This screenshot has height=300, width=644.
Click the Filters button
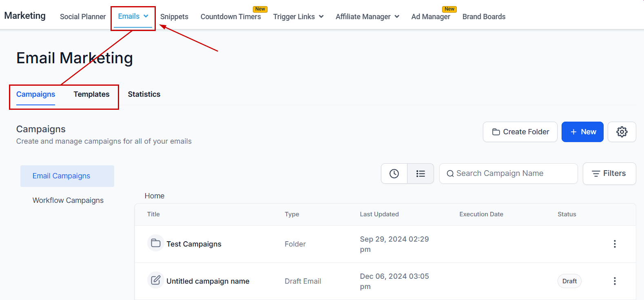pos(609,173)
